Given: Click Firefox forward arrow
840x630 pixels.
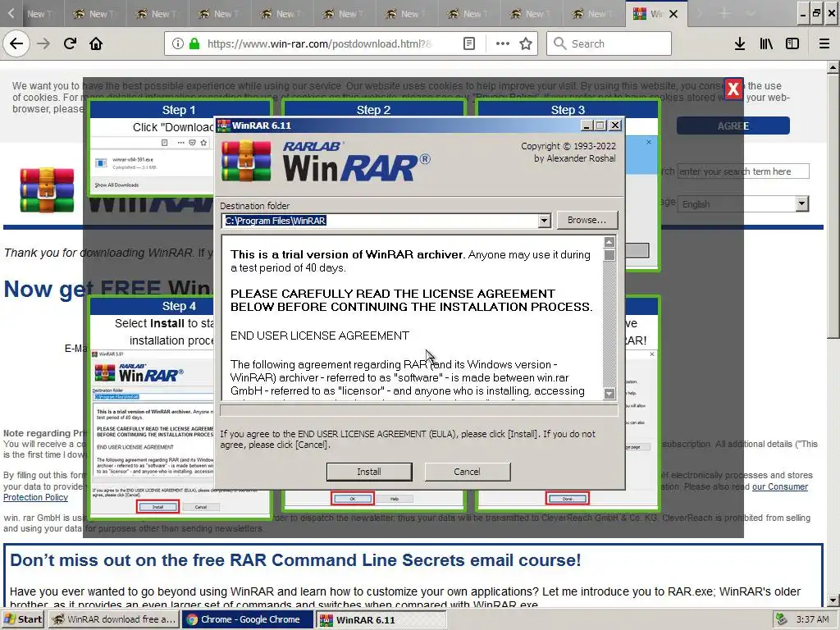Looking at the screenshot, I should click(x=43, y=44).
